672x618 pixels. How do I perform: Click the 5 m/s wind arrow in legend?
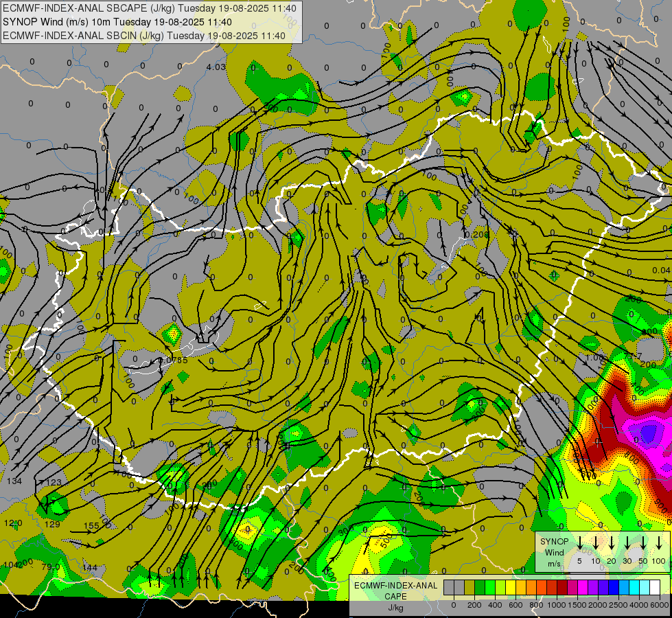pos(579,542)
